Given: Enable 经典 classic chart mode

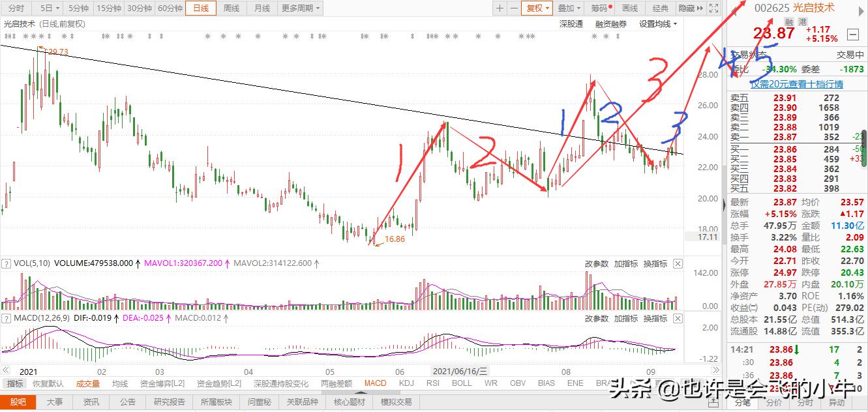Looking at the screenshot, I should point(659,8).
